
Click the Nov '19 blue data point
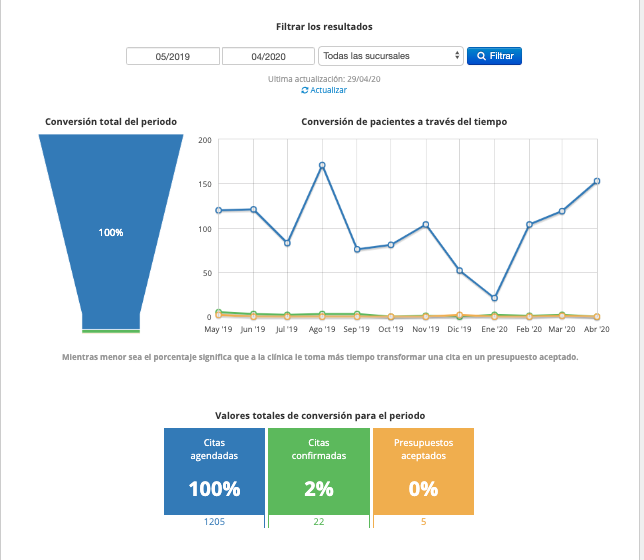coord(426,225)
